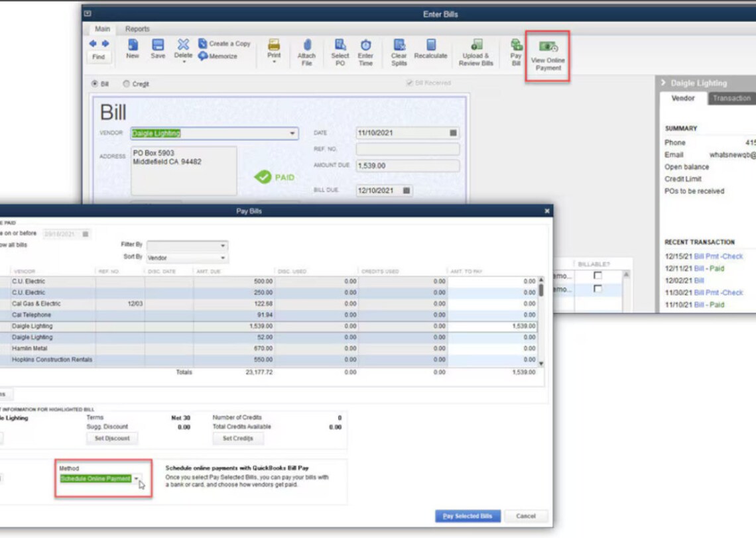Click Amt. To Pay cell for Daigle 1,539.00
Viewport: 756px width, 538px height.
pyautogui.click(x=492, y=327)
